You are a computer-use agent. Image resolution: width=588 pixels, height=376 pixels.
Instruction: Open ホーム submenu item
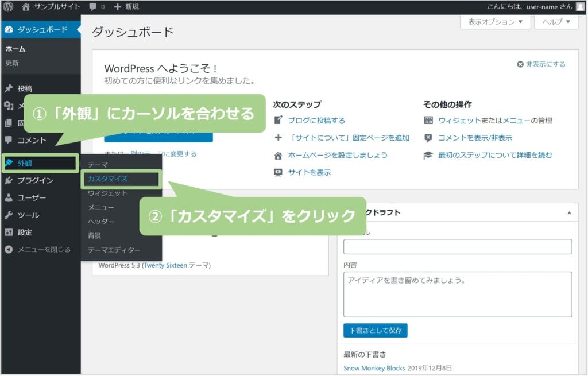pyautogui.click(x=16, y=49)
